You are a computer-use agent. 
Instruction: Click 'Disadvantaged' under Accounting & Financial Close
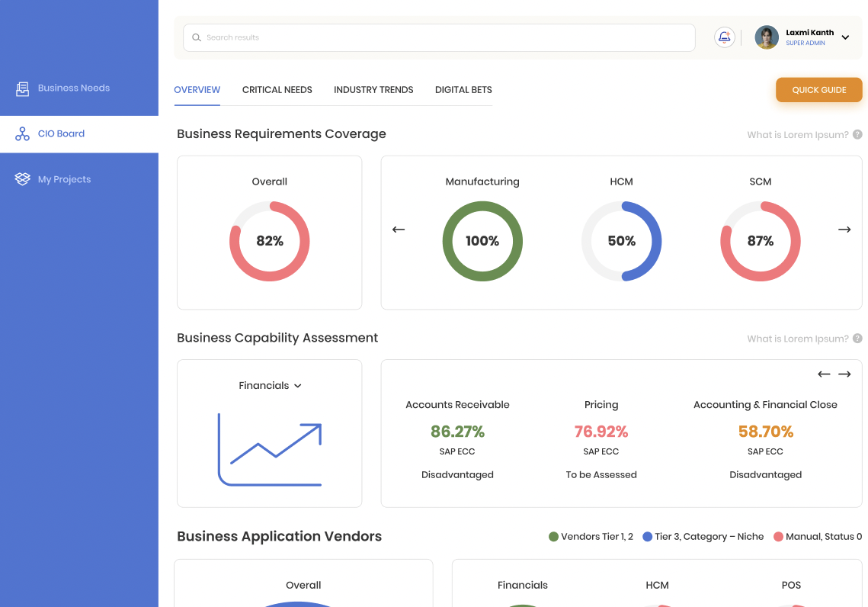pyautogui.click(x=766, y=474)
